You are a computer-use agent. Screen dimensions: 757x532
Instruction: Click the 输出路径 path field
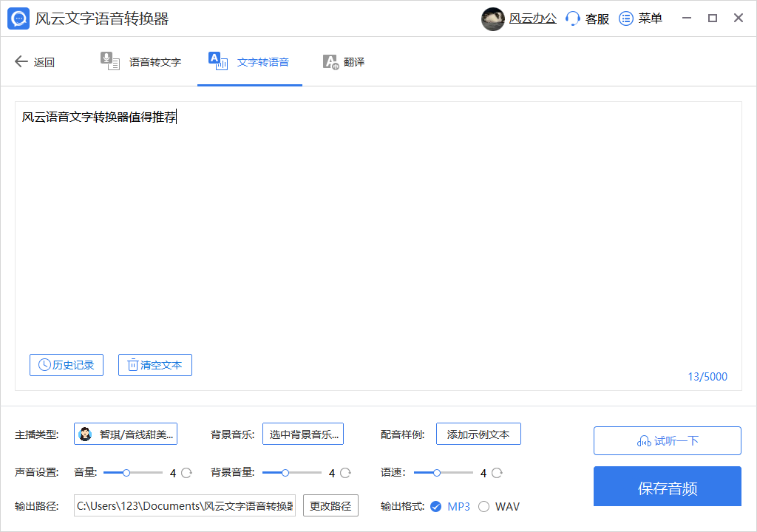click(x=184, y=505)
